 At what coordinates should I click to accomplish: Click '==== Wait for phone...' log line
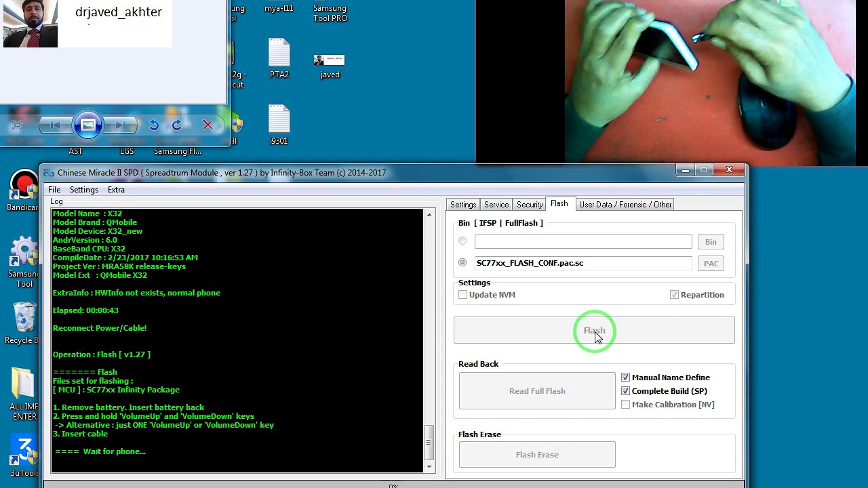[x=100, y=451]
